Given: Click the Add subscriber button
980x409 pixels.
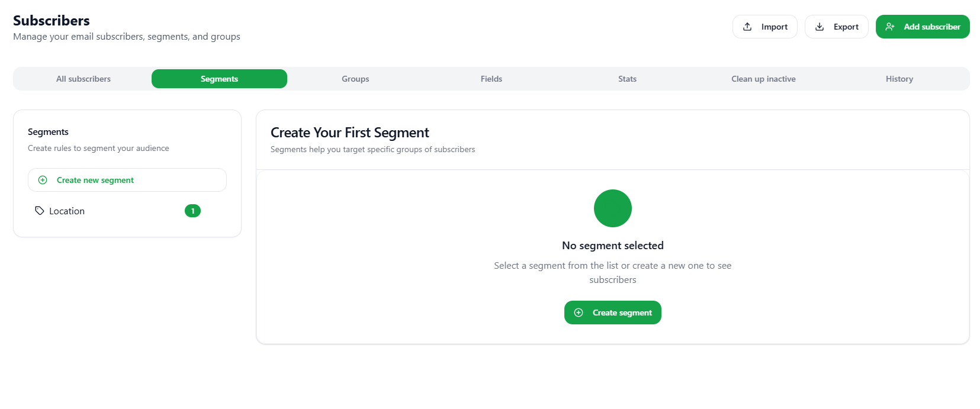Looking at the screenshot, I should [x=923, y=27].
